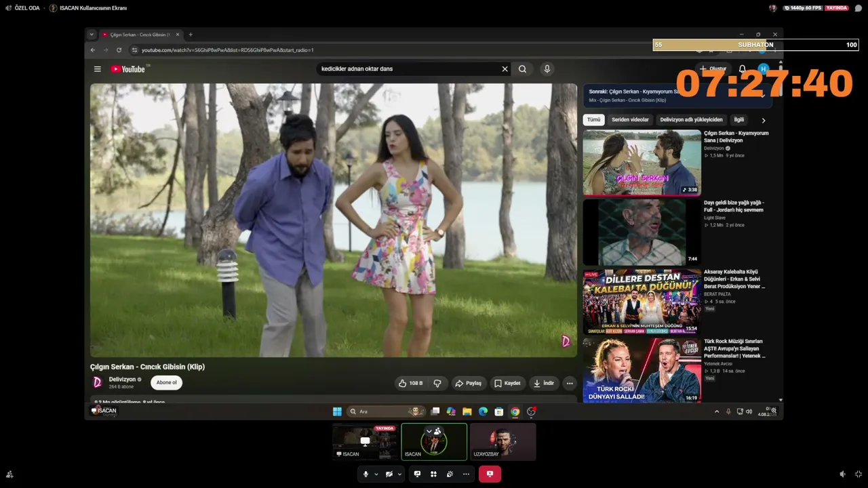Open the YouTube account avatar menu
Image resolution: width=868 pixels, height=488 pixels.
click(x=764, y=69)
